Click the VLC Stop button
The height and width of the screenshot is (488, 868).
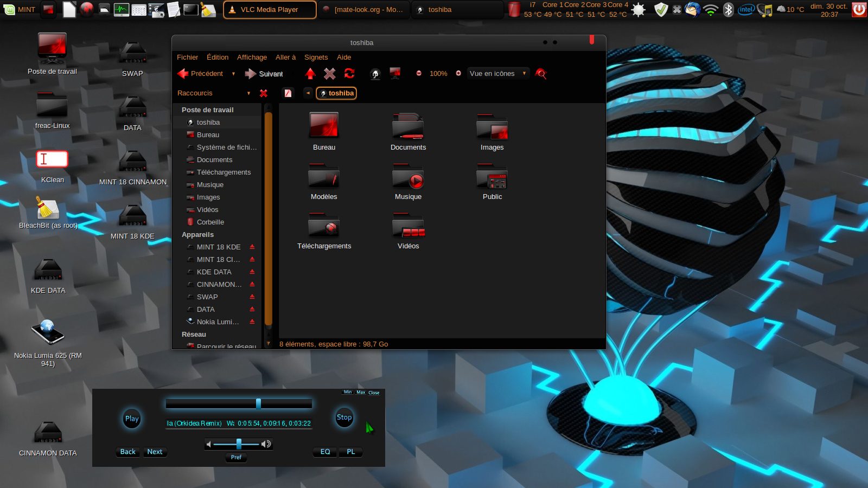coord(344,418)
